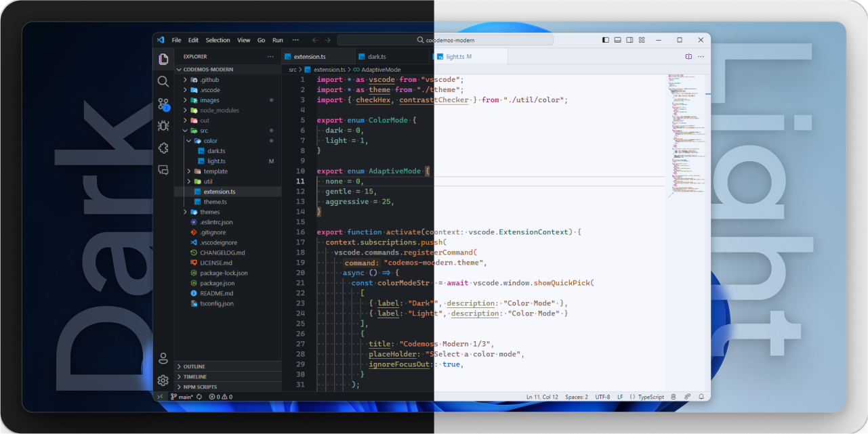Viewport: 868px width, 434px height.
Task: Open the View menu
Action: click(243, 39)
